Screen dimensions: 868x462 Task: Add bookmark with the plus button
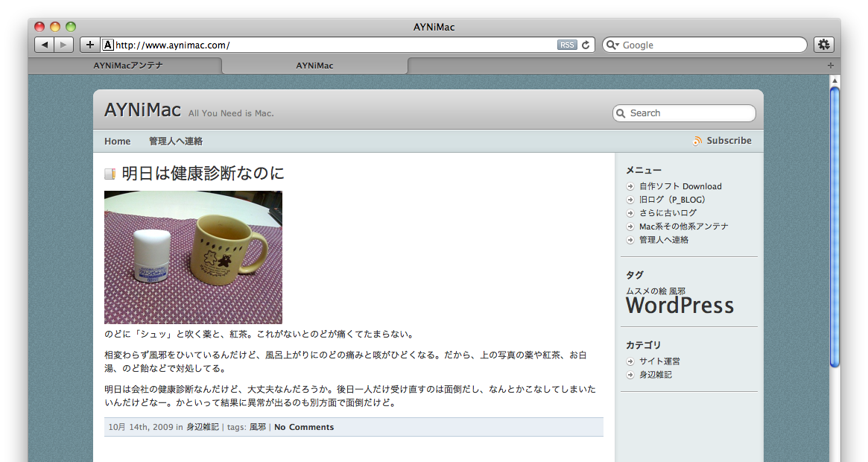pos(90,45)
